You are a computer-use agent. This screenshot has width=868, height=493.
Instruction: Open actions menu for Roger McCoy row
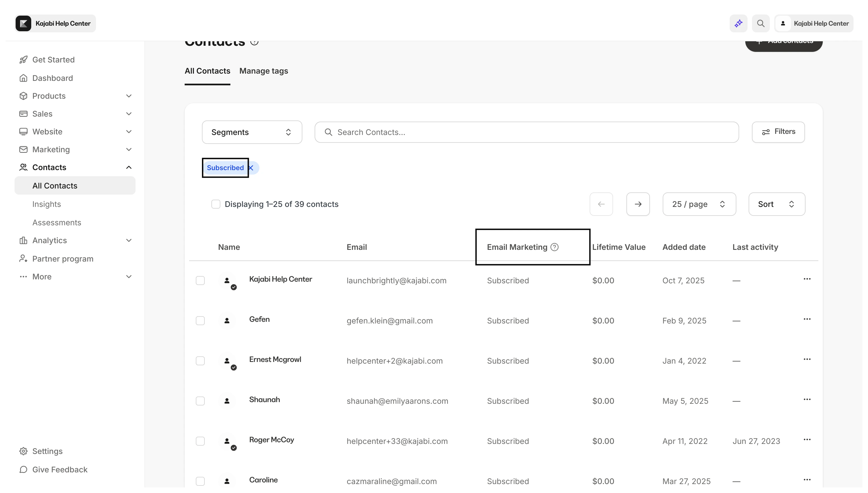click(x=807, y=439)
